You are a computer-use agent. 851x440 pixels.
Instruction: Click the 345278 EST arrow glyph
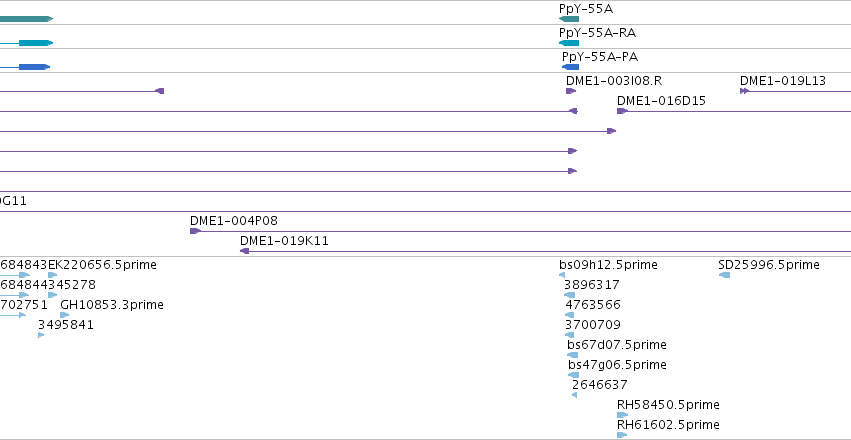[x=53, y=295]
